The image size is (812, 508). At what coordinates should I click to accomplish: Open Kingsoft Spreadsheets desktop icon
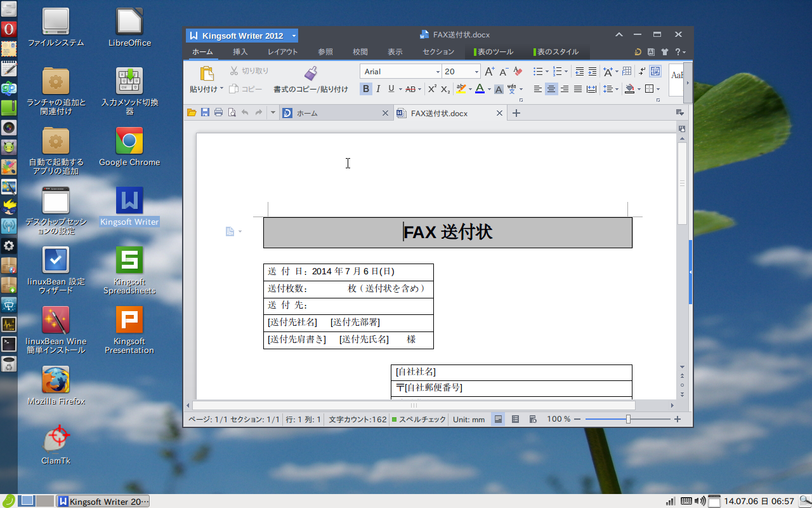129,271
